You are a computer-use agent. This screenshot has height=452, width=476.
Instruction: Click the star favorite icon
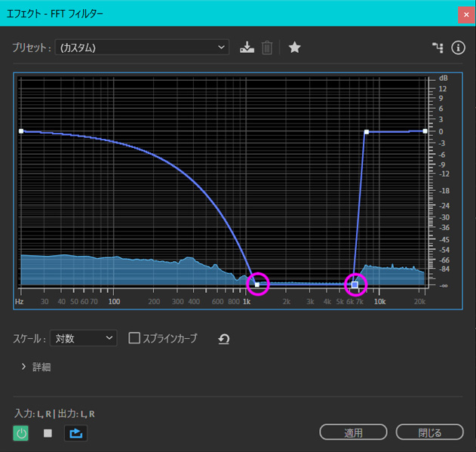[x=295, y=48]
